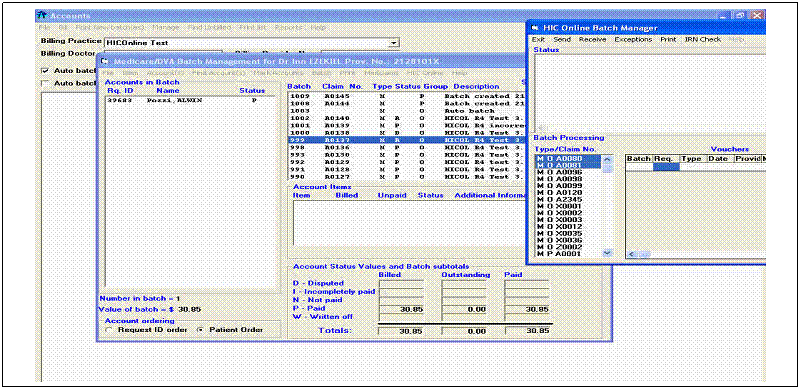The image size is (801, 390).
Task: Click left arrow of Vouchers horizontal scrollbar
Action: click(631, 254)
